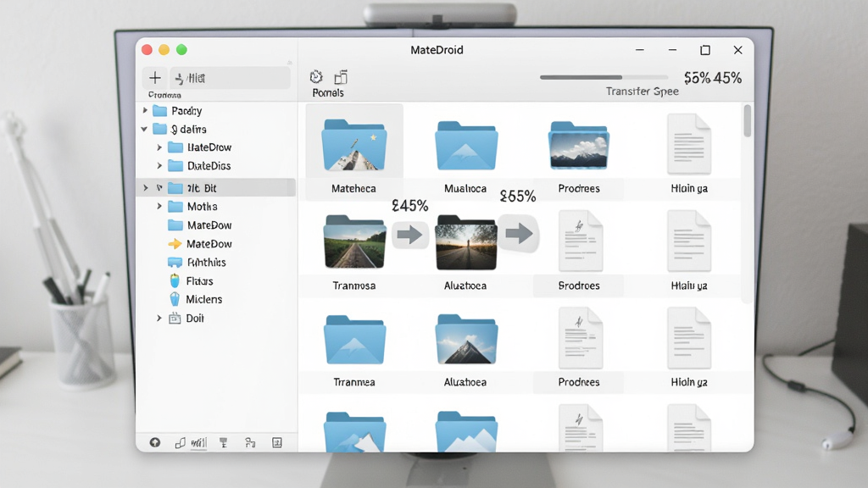Select the Tranmosa folder with the country road
Image resolution: width=868 pixels, height=488 pixels.
(354, 241)
